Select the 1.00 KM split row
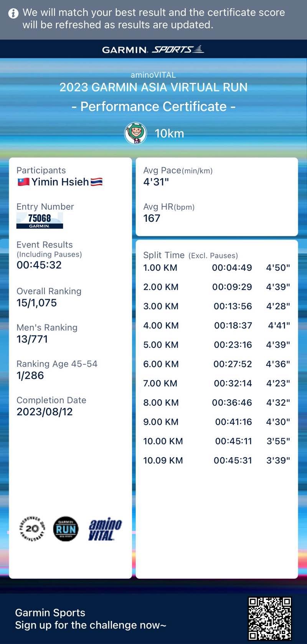This screenshot has height=644, width=307. tap(216, 268)
